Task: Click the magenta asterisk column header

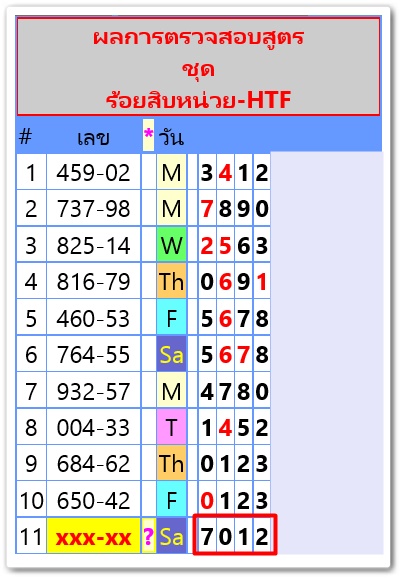Action: click(x=148, y=135)
